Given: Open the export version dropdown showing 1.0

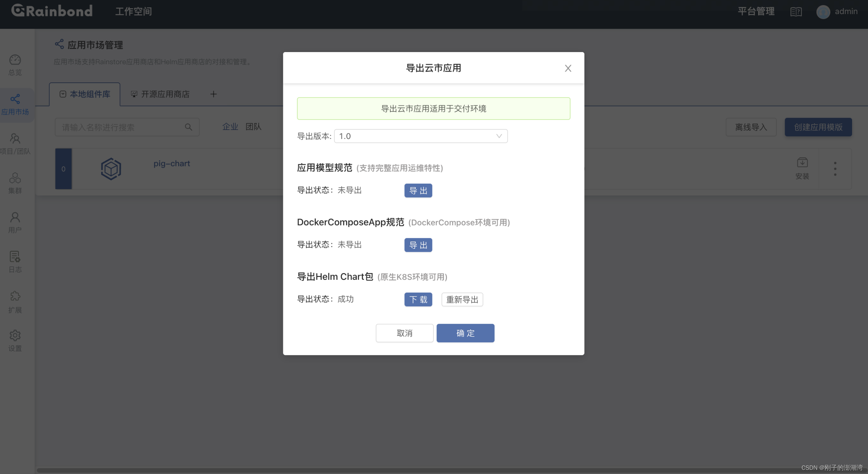Looking at the screenshot, I should pos(421,136).
